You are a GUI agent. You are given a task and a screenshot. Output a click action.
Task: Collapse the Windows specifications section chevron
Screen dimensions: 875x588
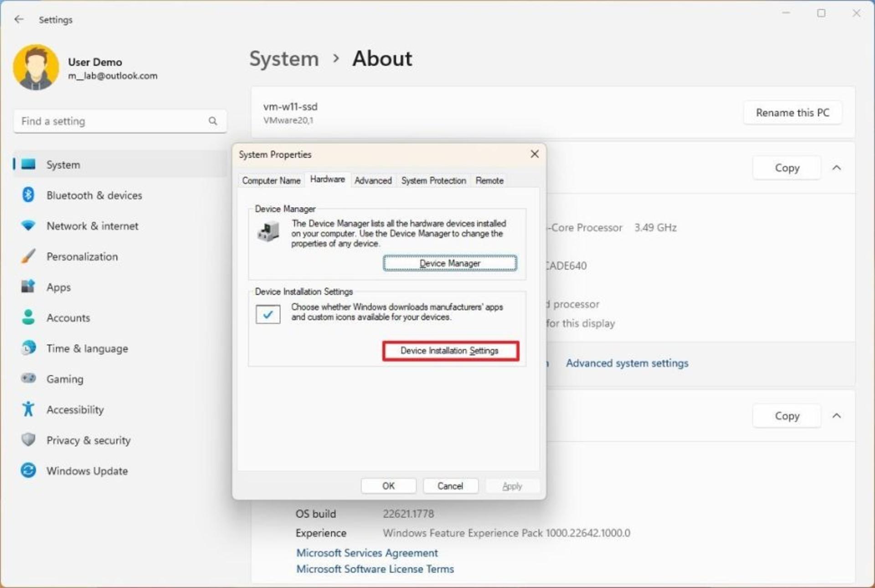click(837, 416)
